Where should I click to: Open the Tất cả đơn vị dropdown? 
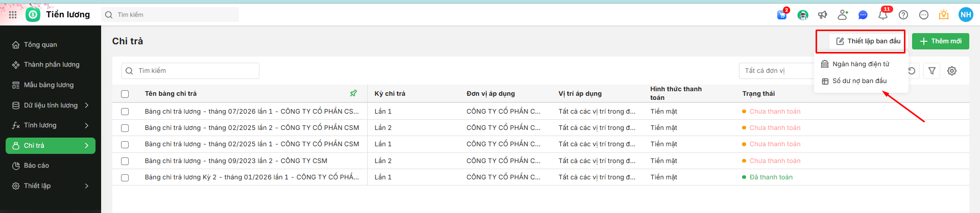coord(776,71)
